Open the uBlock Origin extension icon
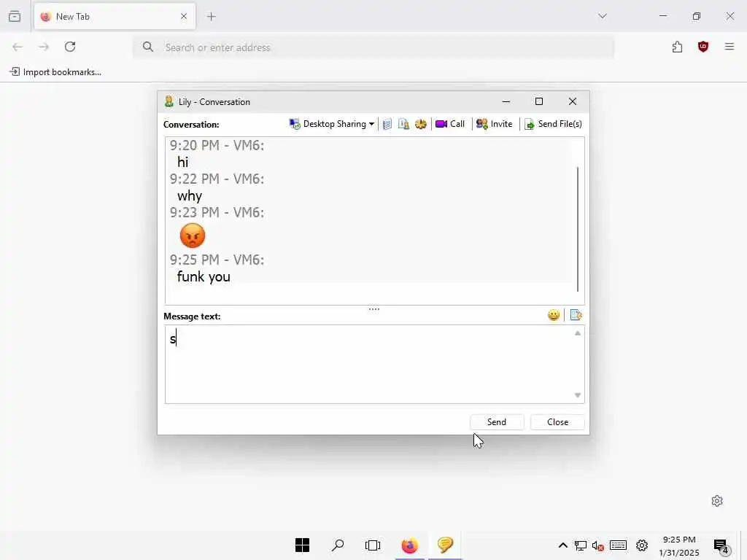 click(703, 47)
